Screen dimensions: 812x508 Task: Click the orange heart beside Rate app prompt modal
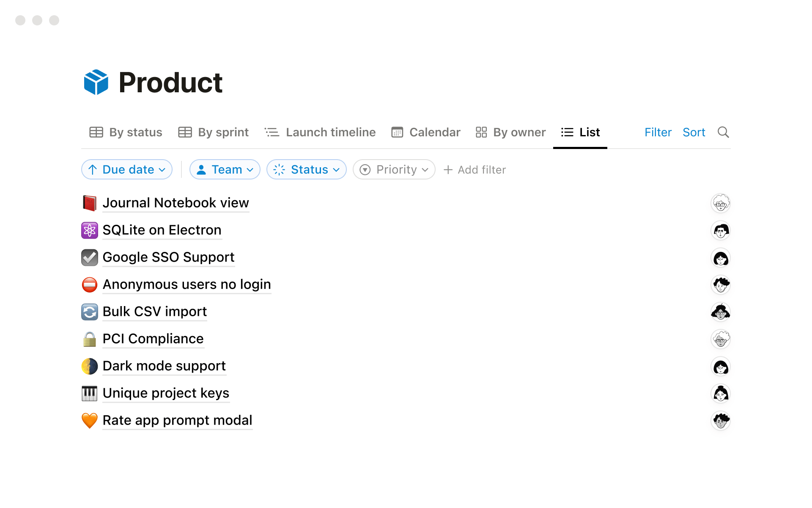tap(89, 420)
